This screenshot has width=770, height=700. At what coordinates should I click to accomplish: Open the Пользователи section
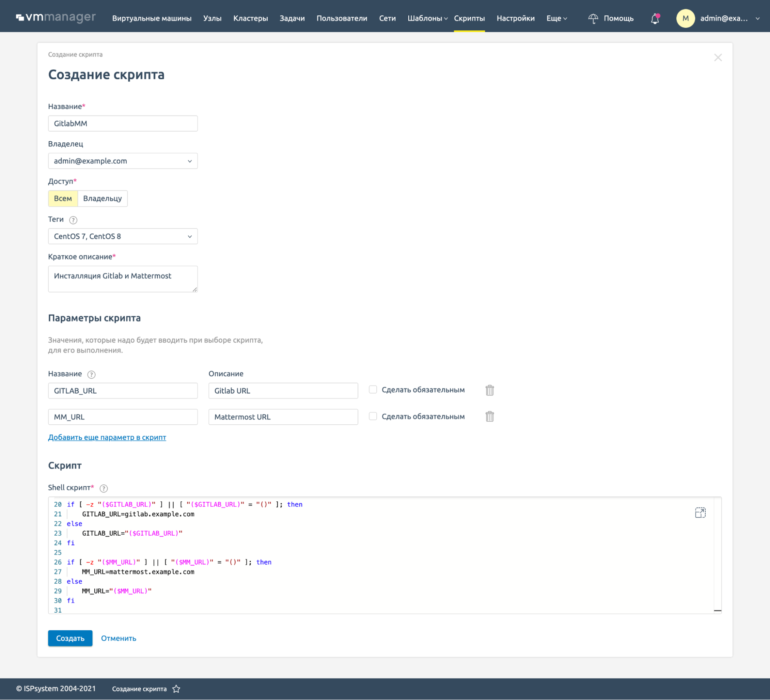click(x=342, y=18)
